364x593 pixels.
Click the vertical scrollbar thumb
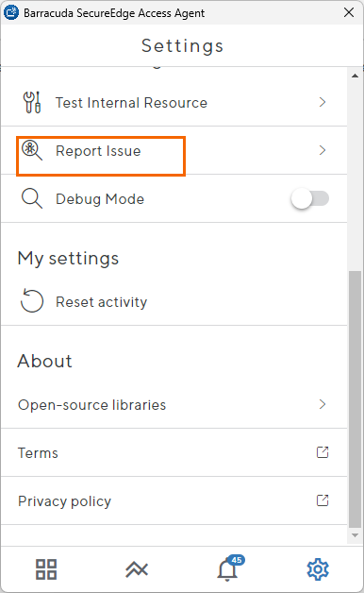pyautogui.click(x=355, y=398)
